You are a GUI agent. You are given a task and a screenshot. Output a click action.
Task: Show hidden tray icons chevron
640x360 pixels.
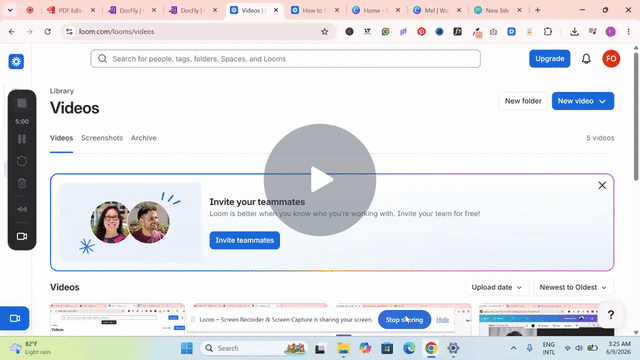point(513,348)
